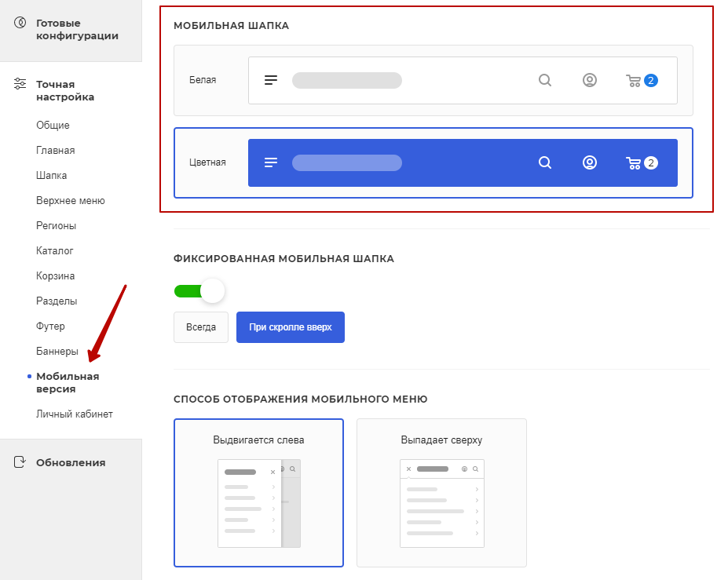Select the При скролле вверх button
The image size is (728, 580).
[x=291, y=327]
